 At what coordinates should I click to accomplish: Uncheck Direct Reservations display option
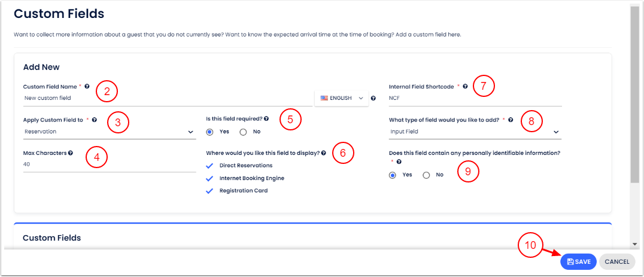(x=209, y=166)
